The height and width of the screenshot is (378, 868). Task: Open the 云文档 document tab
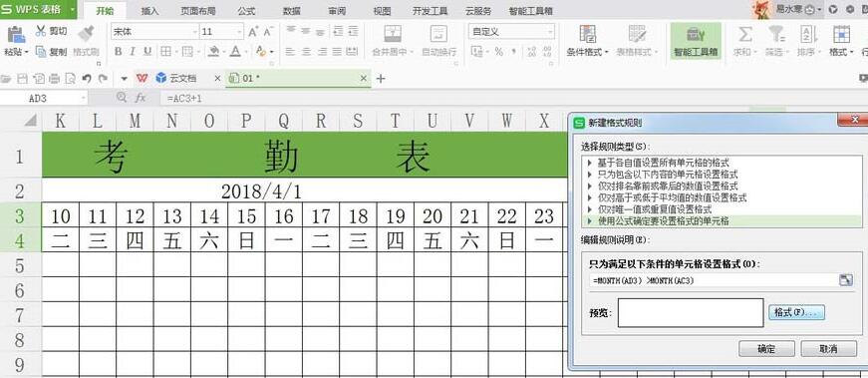(x=183, y=78)
